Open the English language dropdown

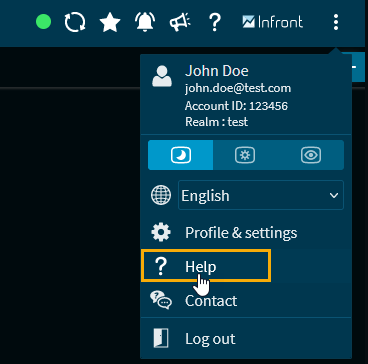pyautogui.click(x=261, y=195)
